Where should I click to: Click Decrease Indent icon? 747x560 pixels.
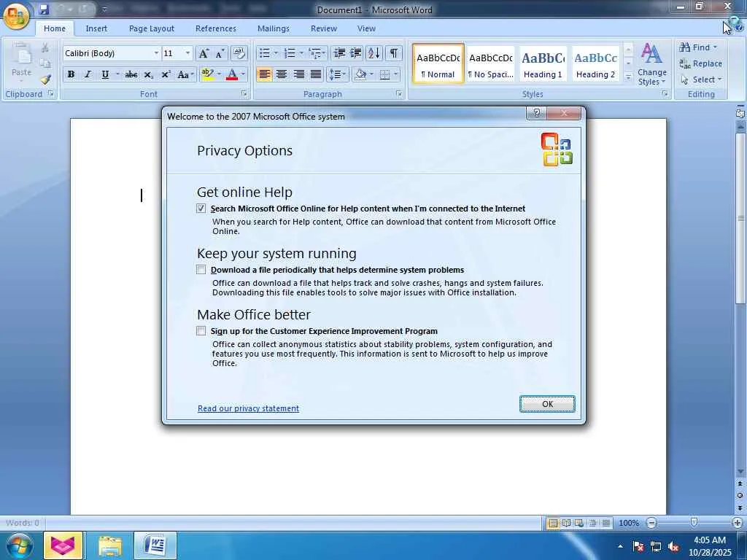coord(339,53)
